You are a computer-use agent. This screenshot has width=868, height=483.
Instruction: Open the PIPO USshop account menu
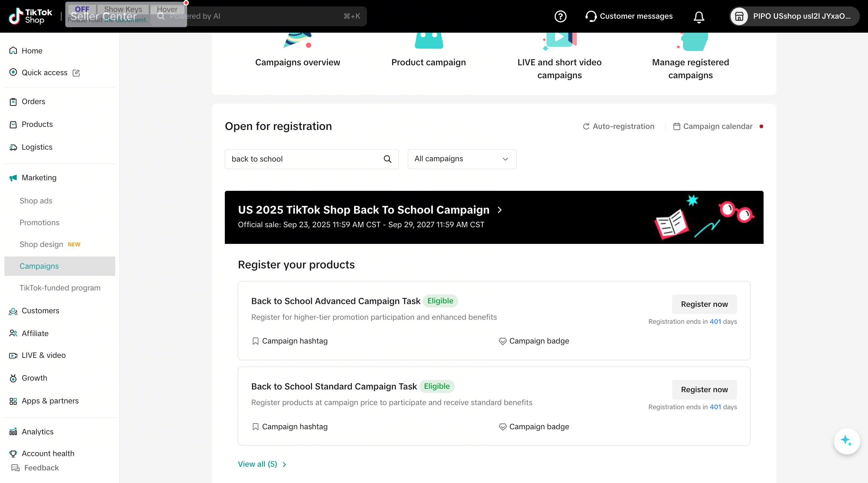coord(794,16)
